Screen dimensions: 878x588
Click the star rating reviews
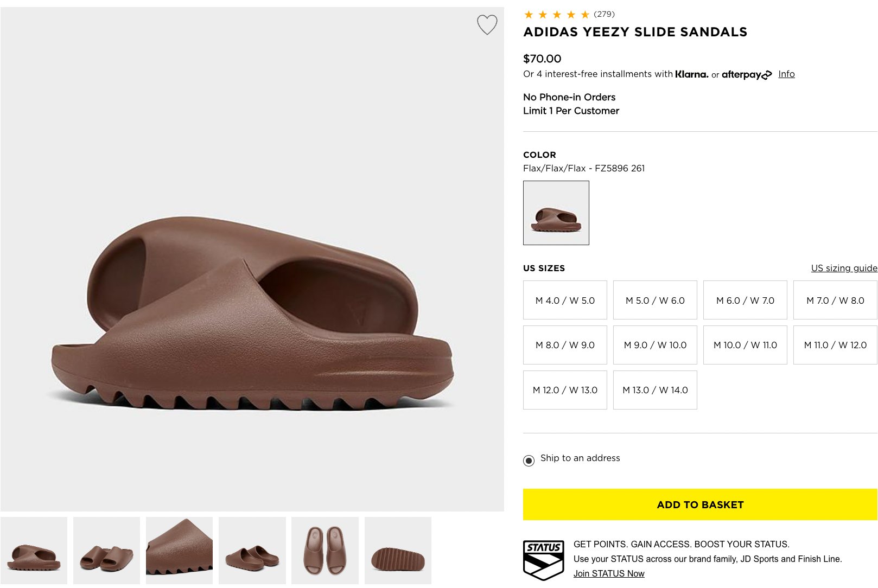[x=569, y=15]
